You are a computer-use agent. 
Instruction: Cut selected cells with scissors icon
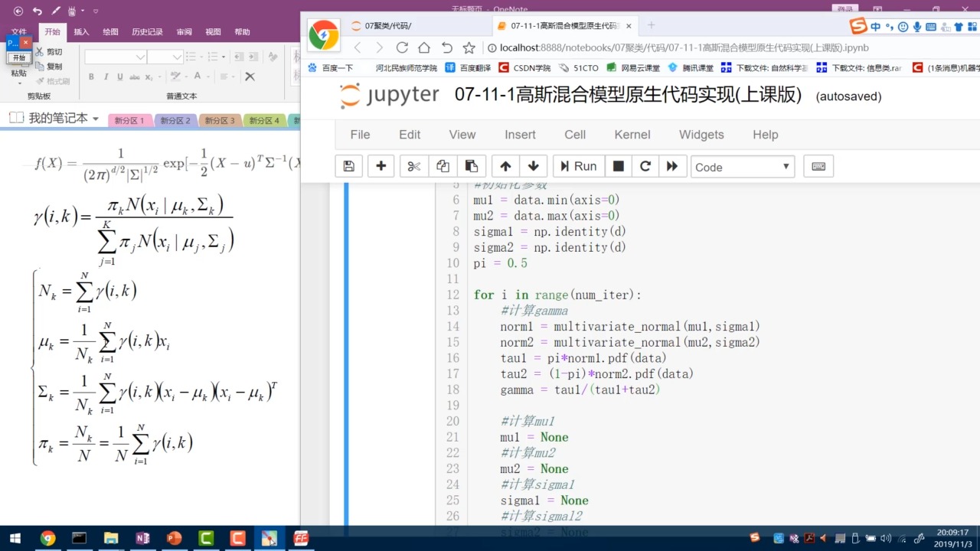click(413, 166)
